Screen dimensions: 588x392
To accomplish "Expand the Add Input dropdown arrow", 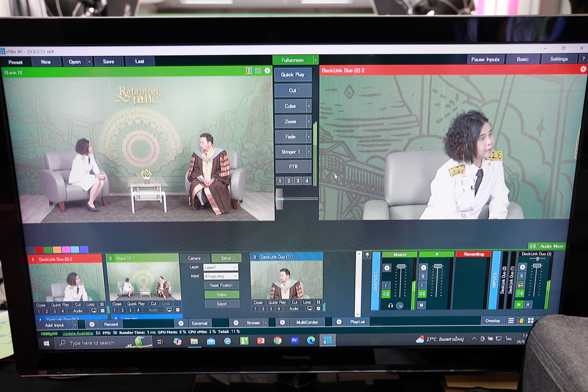I will coord(75,324).
